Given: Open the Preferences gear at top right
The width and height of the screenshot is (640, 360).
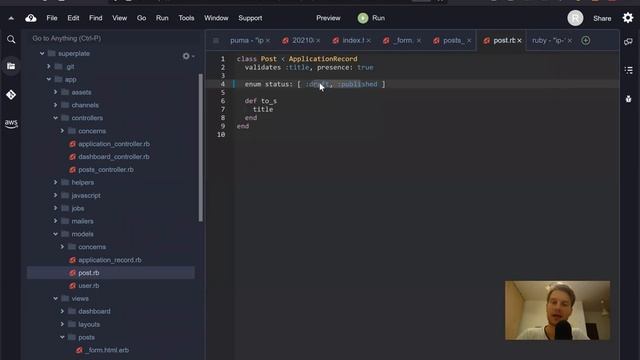Looking at the screenshot, I should (628, 18).
